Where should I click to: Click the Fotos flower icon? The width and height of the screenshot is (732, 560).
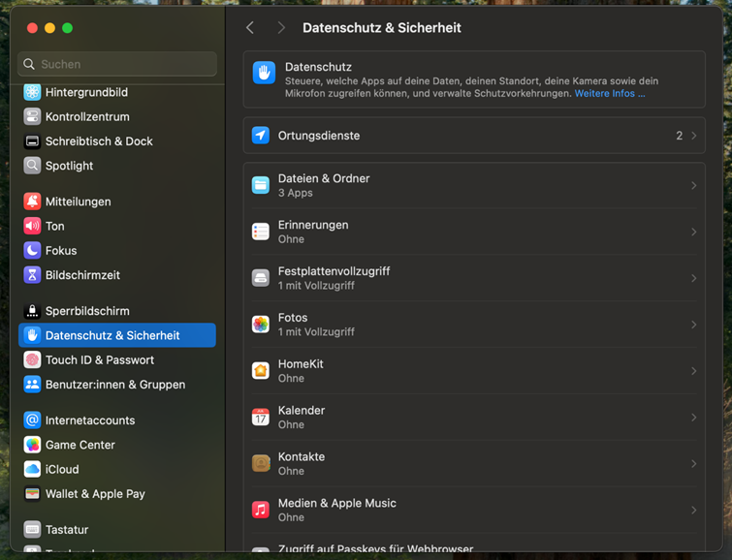(x=261, y=325)
